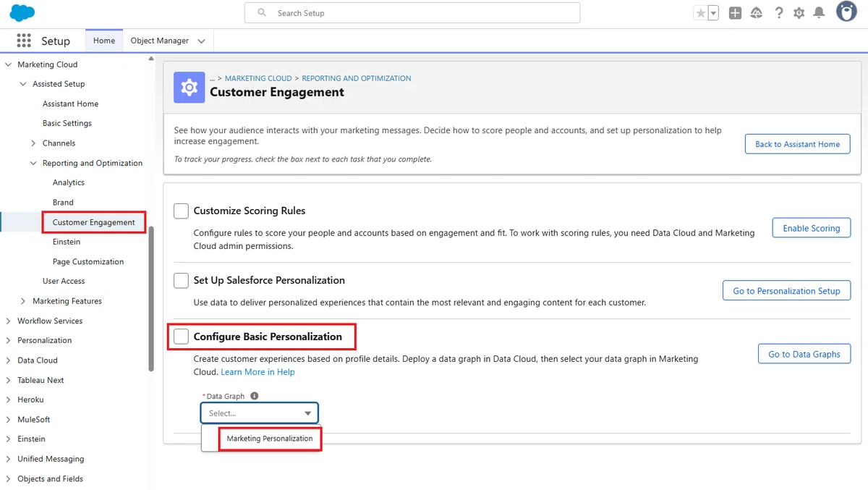Expand the Heroku tree node

pyautogui.click(x=8, y=400)
